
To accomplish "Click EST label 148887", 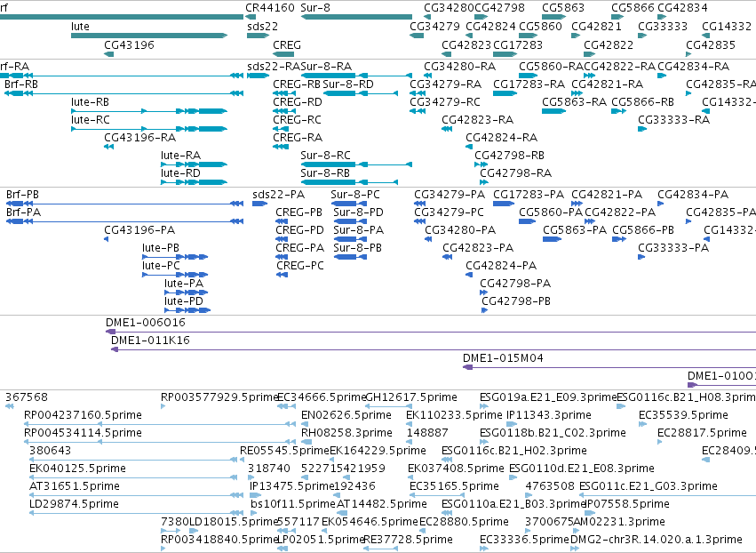I will pyautogui.click(x=427, y=433).
